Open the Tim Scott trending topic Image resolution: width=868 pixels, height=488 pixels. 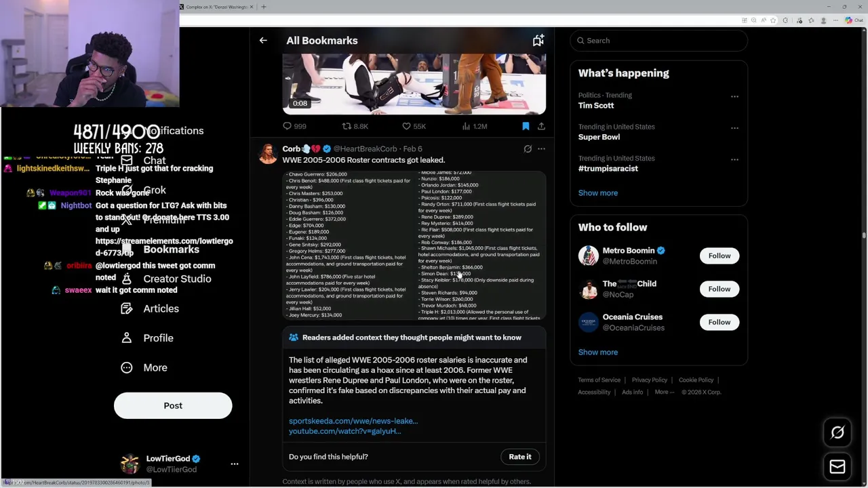point(596,106)
